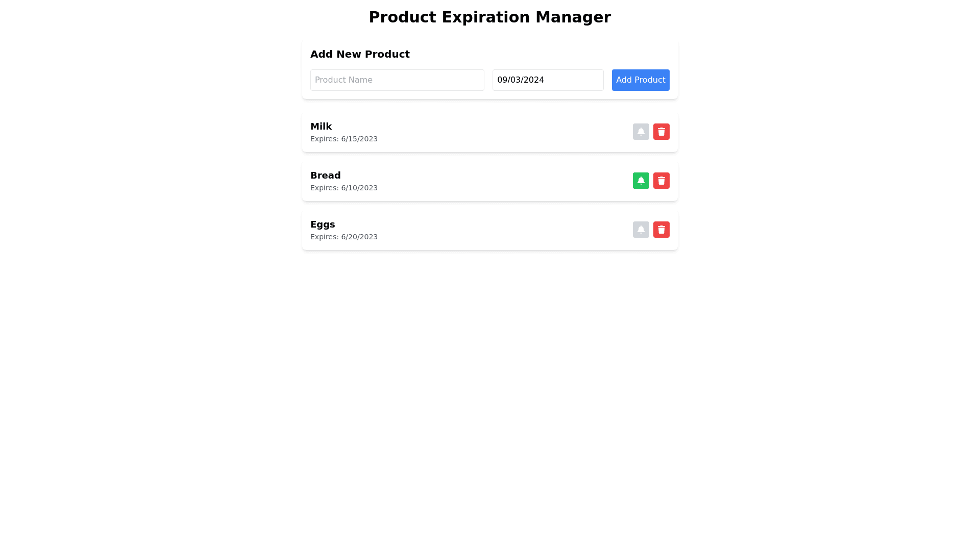
Task: Focus the Product Name input field
Action: click(x=397, y=80)
